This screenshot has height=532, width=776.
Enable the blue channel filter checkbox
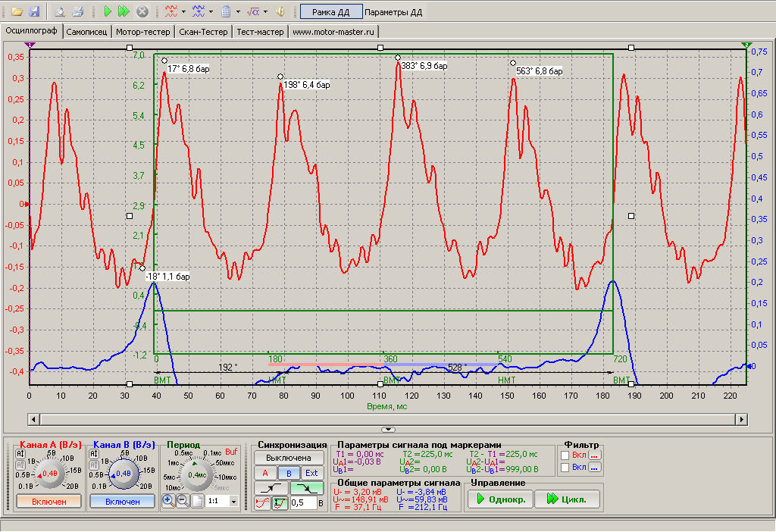pos(566,468)
